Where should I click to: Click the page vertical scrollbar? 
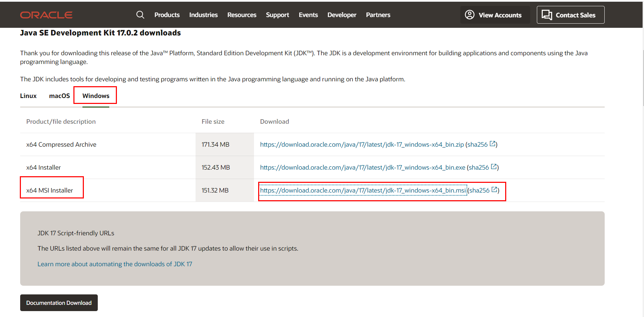[x=643, y=78]
